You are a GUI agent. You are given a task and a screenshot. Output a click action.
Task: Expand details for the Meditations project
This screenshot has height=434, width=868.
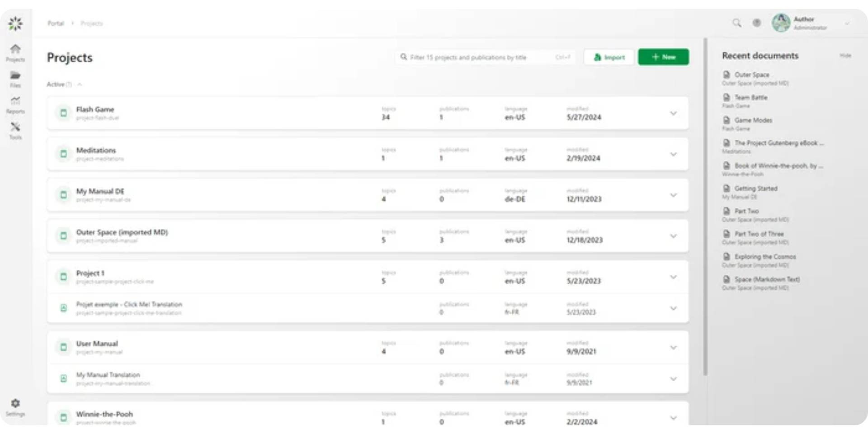pyautogui.click(x=673, y=154)
